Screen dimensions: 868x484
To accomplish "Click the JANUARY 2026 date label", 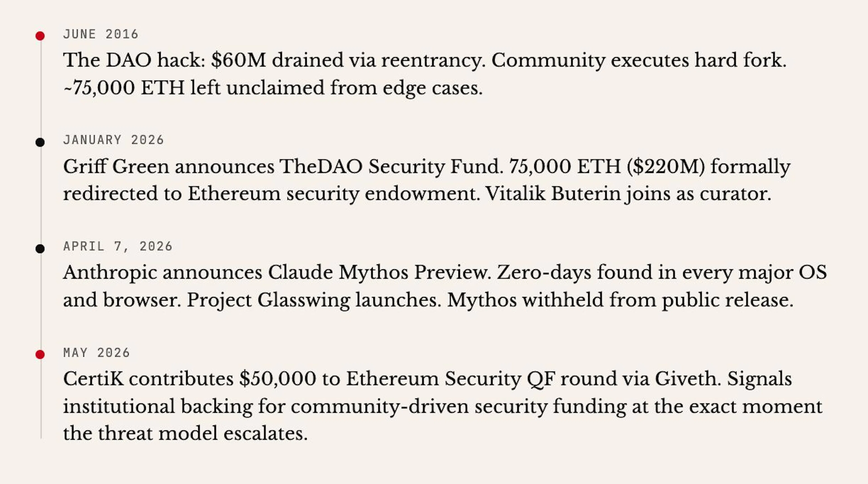I will pos(113,140).
